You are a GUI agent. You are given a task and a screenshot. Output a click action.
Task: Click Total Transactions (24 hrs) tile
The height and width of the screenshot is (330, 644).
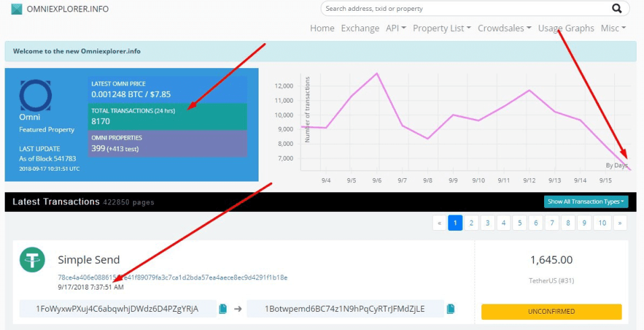tap(167, 117)
